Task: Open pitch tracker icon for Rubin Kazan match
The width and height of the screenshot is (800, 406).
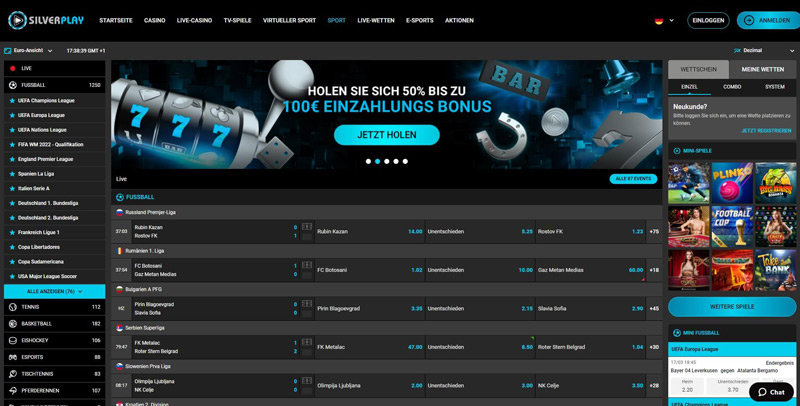Action: [x=307, y=226]
